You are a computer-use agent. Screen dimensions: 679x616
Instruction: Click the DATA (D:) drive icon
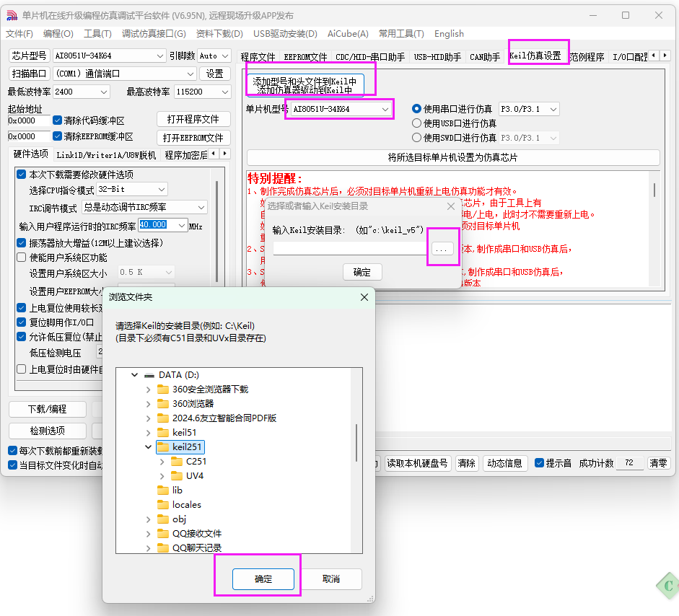[x=149, y=375]
